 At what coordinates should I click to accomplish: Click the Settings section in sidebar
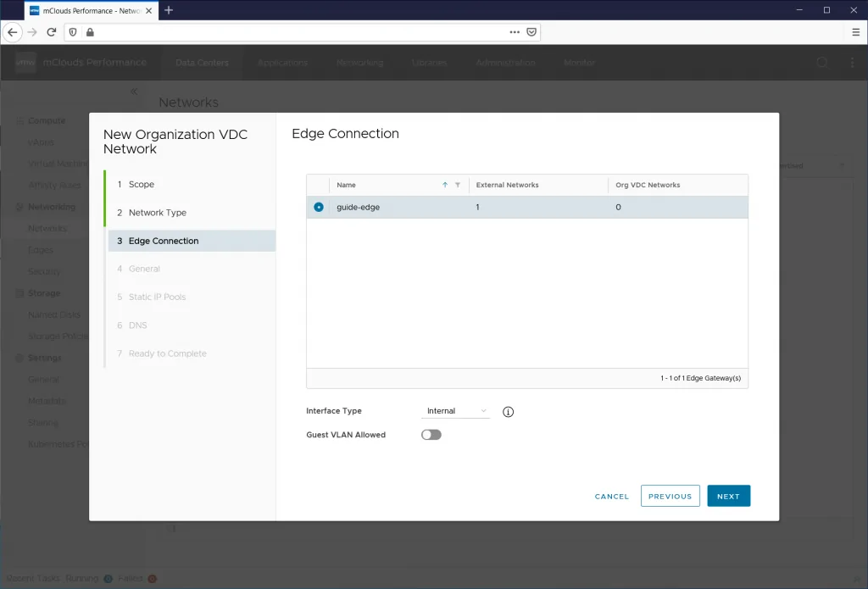pos(44,358)
